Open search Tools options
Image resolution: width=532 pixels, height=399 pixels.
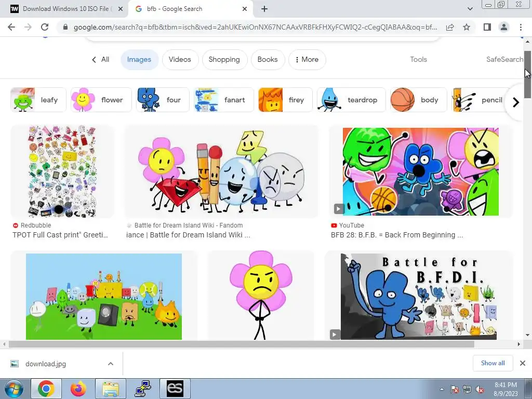coord(418,59)
